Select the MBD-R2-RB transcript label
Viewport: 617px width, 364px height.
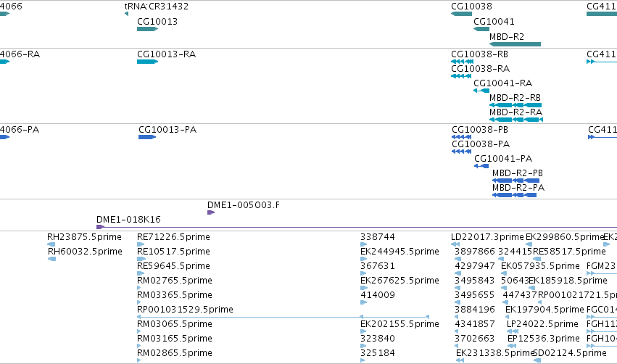coord(515,98)
